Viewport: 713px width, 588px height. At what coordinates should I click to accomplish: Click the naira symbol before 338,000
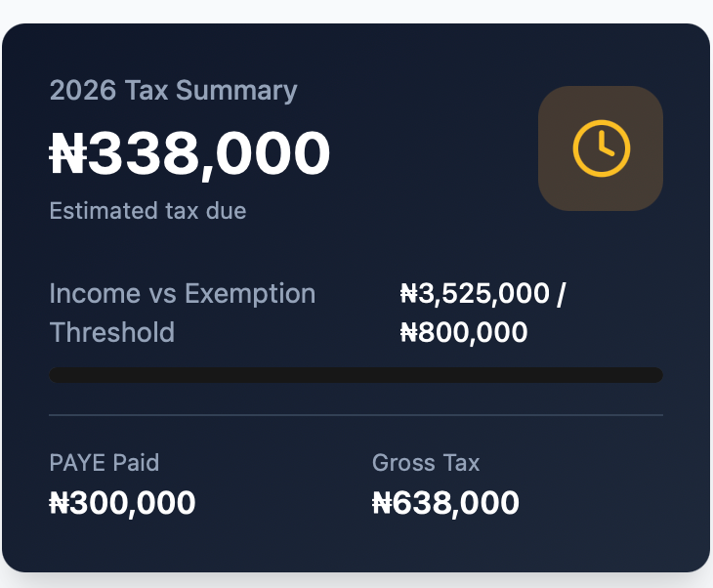pos(67,154)
